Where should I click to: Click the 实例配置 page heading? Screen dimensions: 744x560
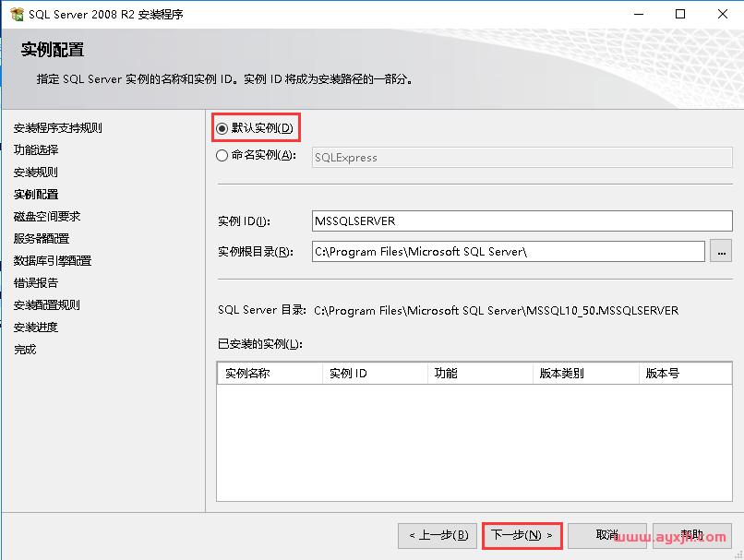(53, 50)
